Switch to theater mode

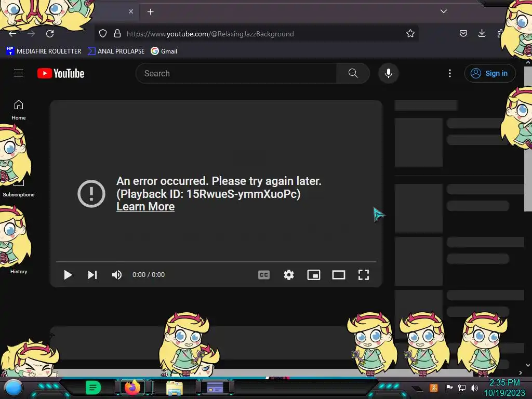pos(339,275)
